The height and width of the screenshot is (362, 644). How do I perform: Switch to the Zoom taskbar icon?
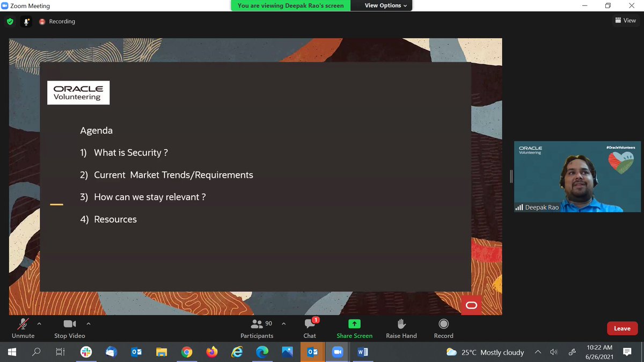coord(338,352)
